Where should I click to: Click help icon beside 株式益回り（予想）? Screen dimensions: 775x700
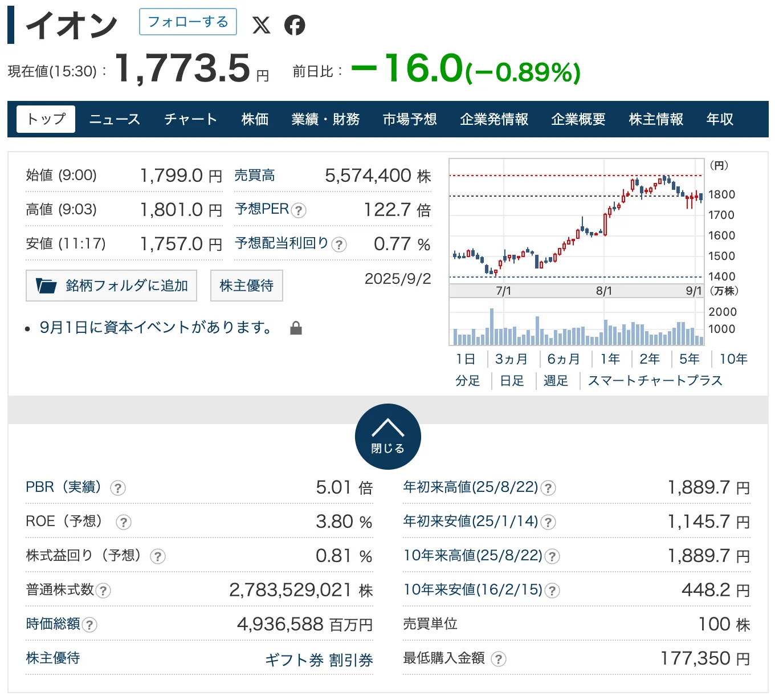(158, 556)
